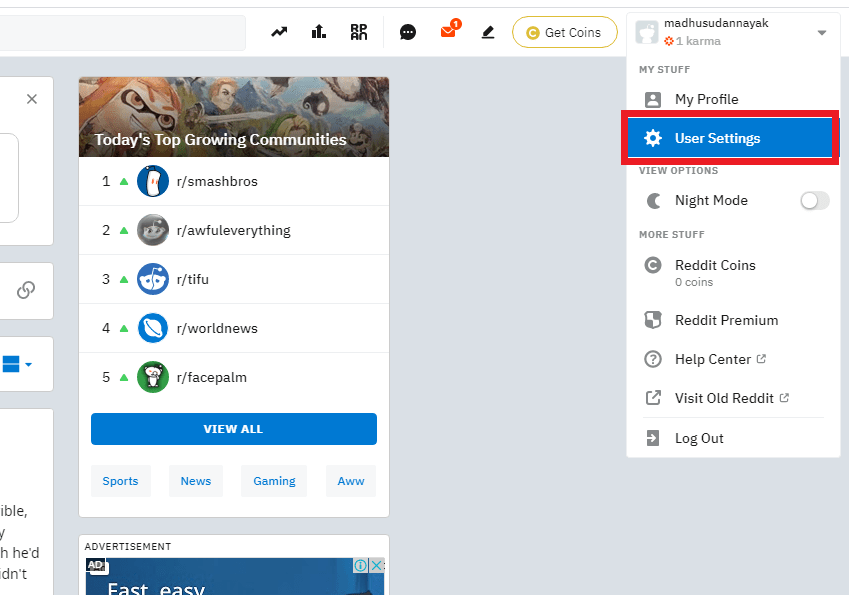849x595 pixels.
Task: Click the Top Growing Communities banner image
Action: (x=234, y=117)
